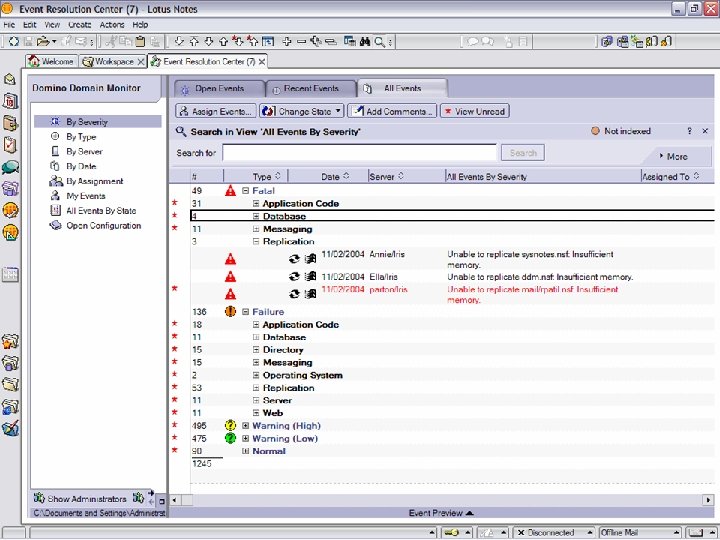Select the unread parton/Iris replication event
This screenshot has width=720, height=540.
click(452, 294)
